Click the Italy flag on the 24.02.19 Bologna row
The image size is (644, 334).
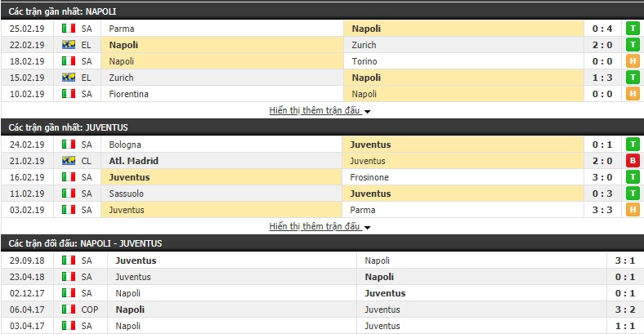pyautogui.click(x=69, y=145)
